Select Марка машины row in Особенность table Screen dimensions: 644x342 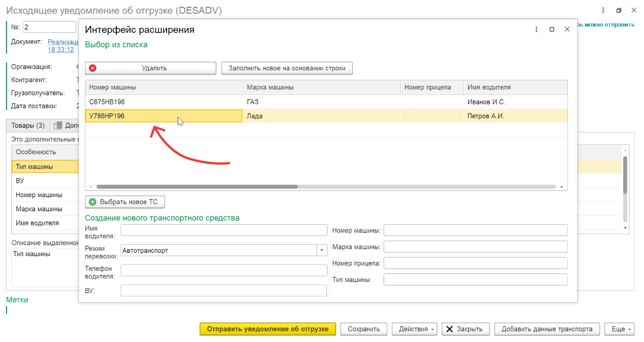click(45, 209)
